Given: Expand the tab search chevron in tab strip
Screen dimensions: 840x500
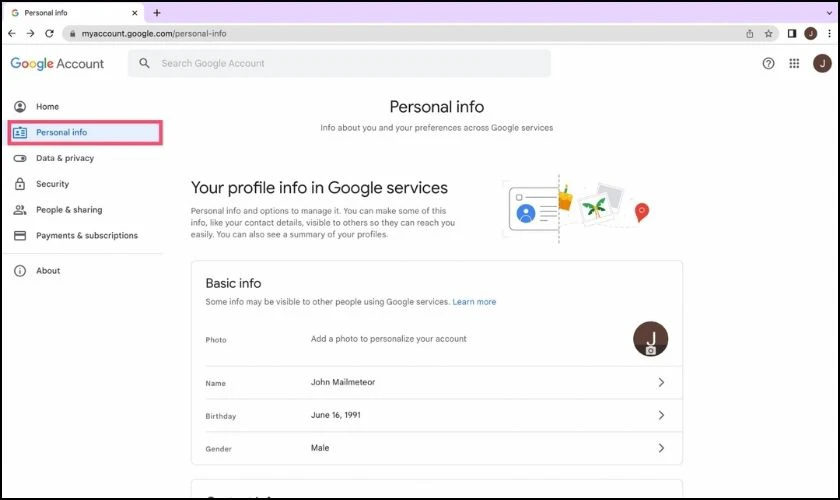Looking at the screenshot, I should pyautogui.click(x=829, y=13).
